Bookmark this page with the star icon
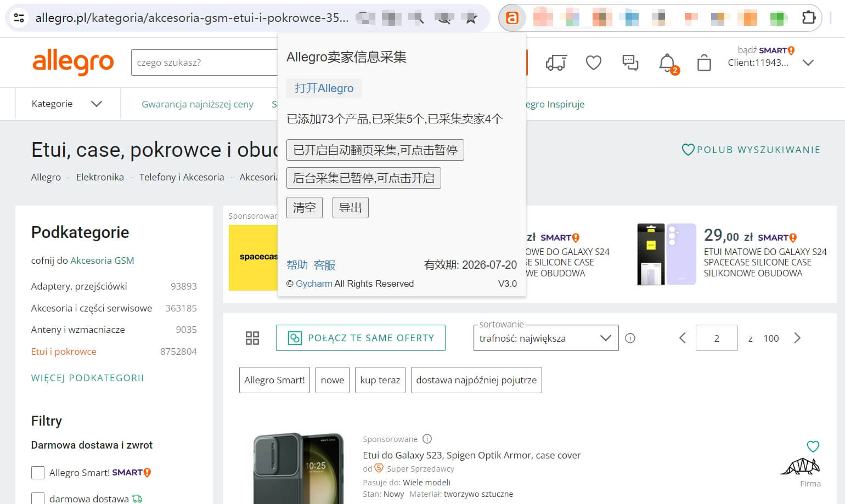 pos(471,19)
